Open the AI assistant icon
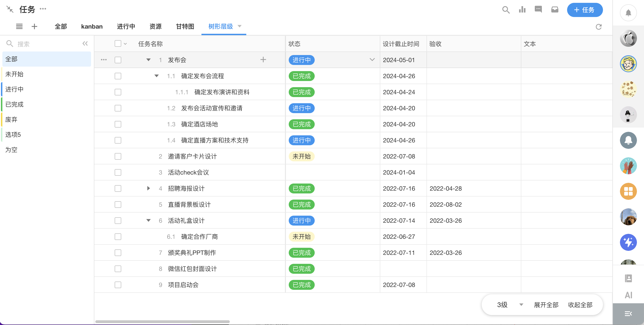Image resolution: width=644 pixels, height=325 pixels. click(628, 295)
